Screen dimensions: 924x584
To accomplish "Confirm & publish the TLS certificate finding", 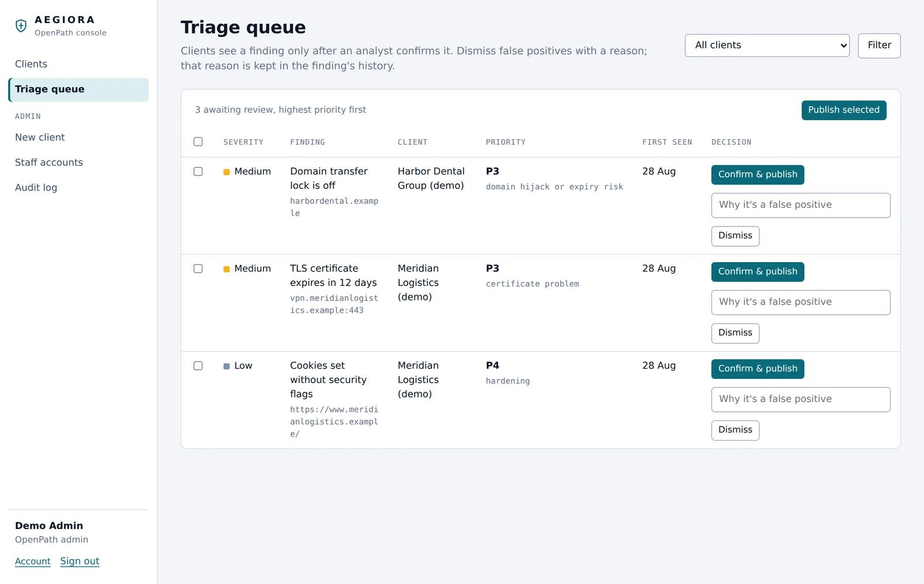I will coord(758,271).
